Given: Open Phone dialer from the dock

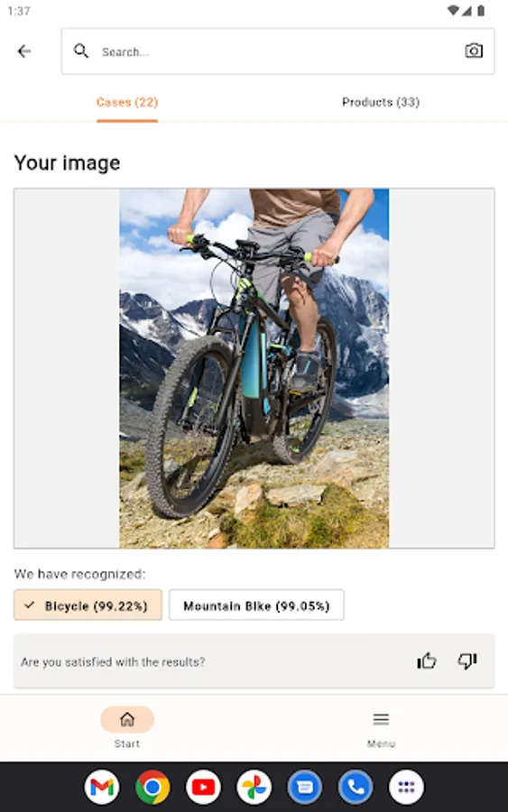Looking at the screenshot, I should [x=356, y=787].
